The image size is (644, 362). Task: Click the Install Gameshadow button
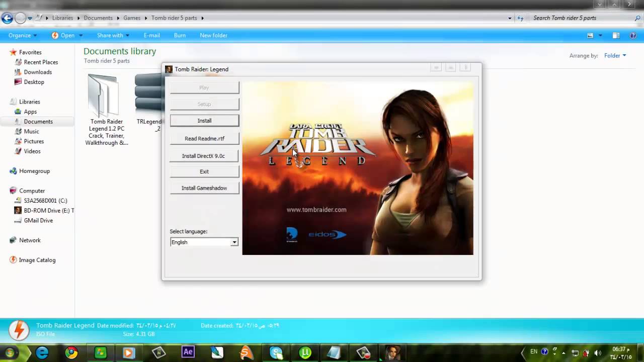(x=204, y=188)
